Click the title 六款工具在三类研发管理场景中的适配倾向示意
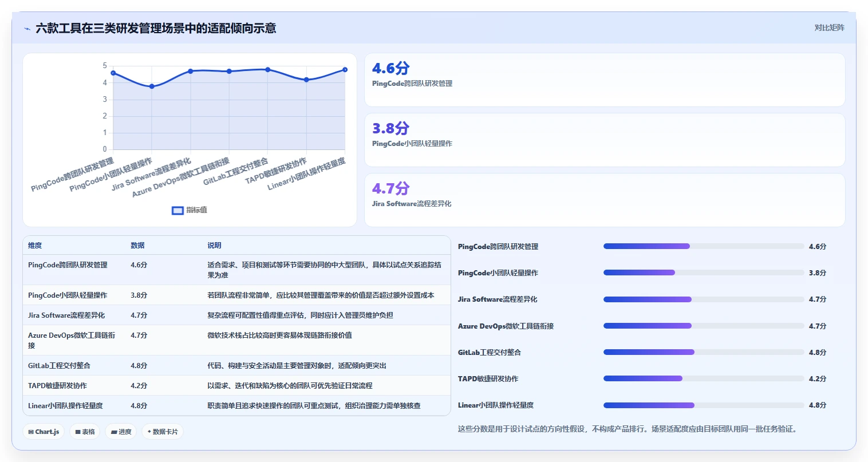This screenshot has height=462, width=868. pos(156,28)
